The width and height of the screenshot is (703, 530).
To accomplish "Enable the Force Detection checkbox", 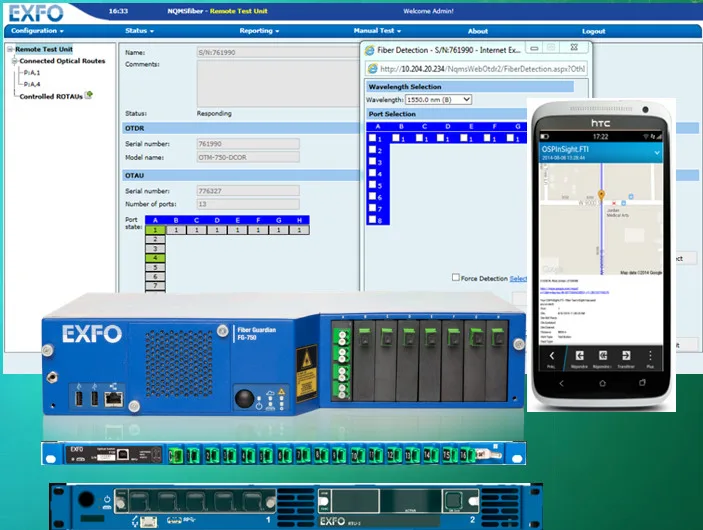I will click(x=456, y=278).
